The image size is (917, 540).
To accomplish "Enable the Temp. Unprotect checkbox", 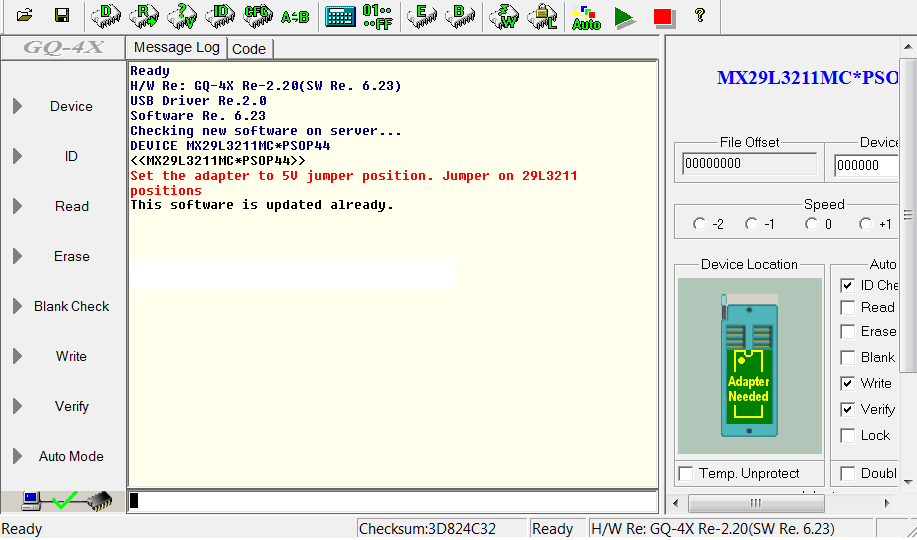I will pyautogui.click(x=686, y=473).
